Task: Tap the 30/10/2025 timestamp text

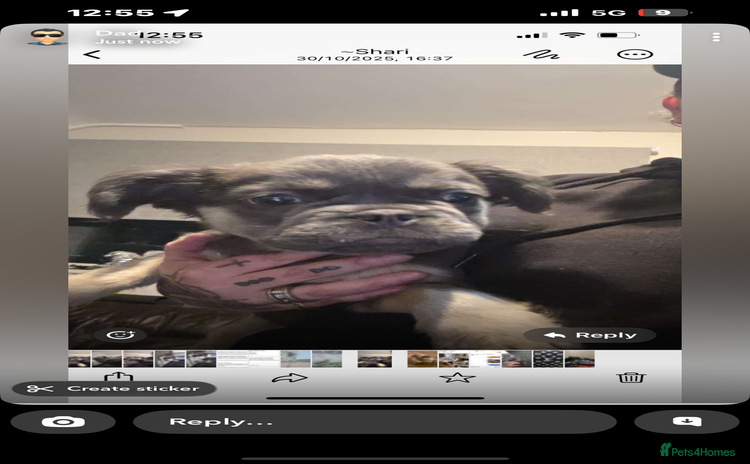Action: tap(374, 58)
